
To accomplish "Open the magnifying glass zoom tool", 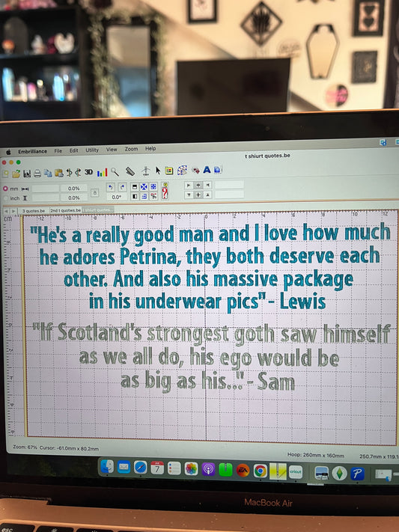I will (115, 172).
